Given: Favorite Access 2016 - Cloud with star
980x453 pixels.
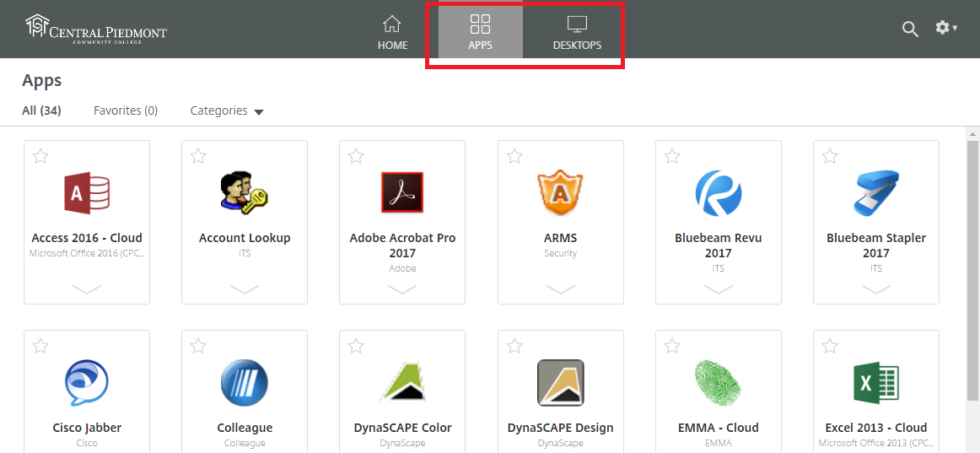Looking at the screenshot, I should [x=40, y=156].
